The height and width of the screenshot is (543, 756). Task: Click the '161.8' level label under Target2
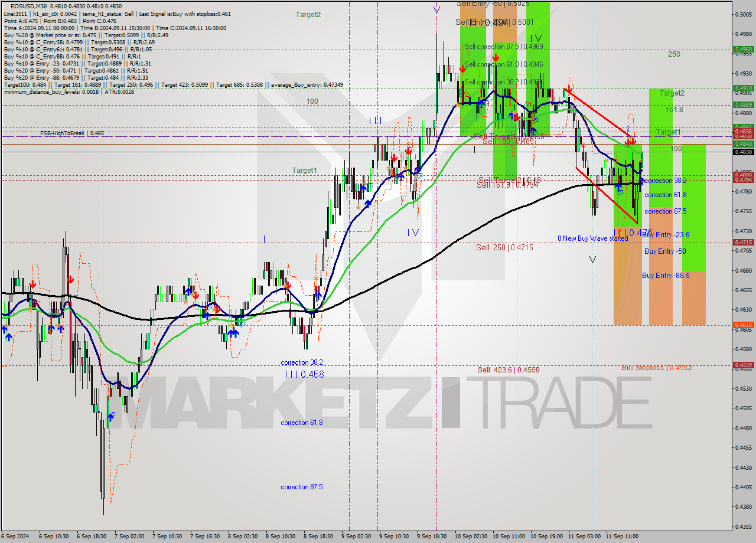click(674, 110)
